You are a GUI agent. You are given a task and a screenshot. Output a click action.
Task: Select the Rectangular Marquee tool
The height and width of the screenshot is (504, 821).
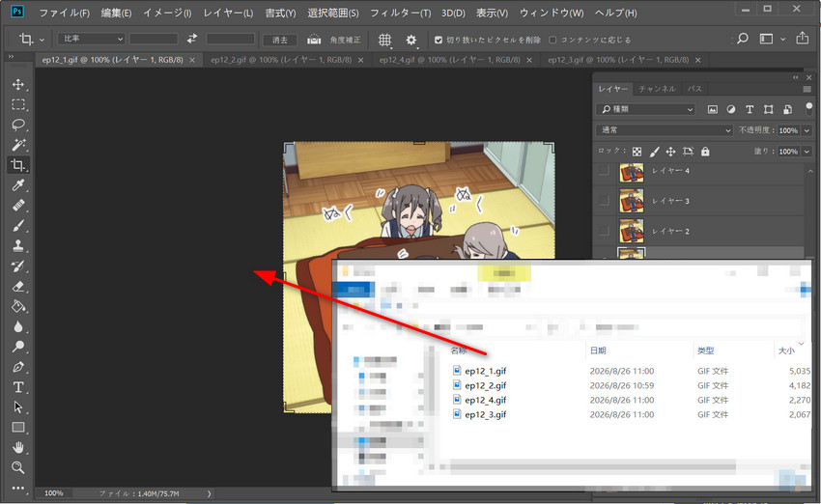18,104
